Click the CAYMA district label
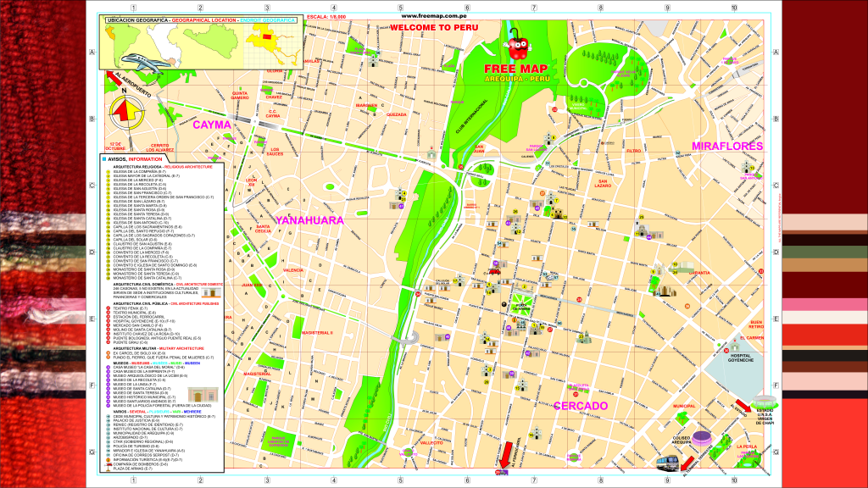Image resolution: width=868 pixels, height=488 pixels. click(x=211, y=125)
